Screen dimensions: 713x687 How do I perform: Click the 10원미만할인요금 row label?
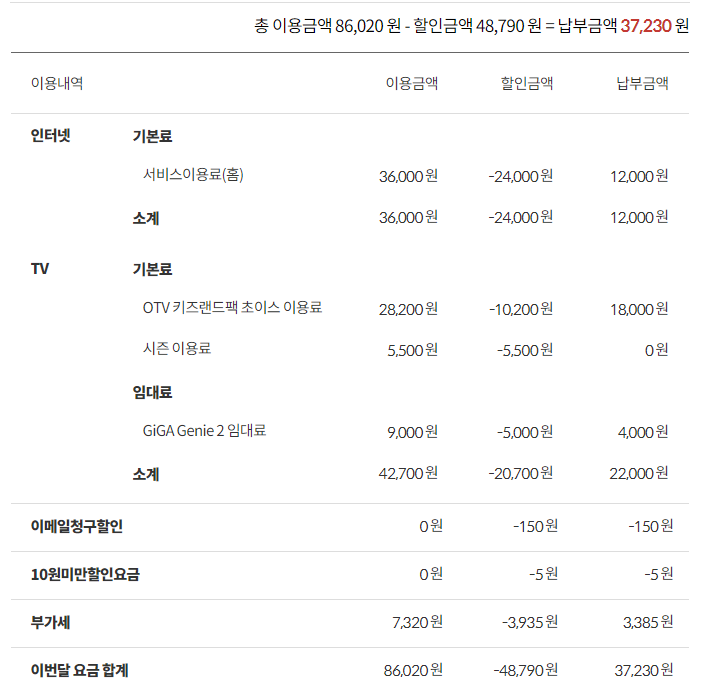click(x=85, y=574)
